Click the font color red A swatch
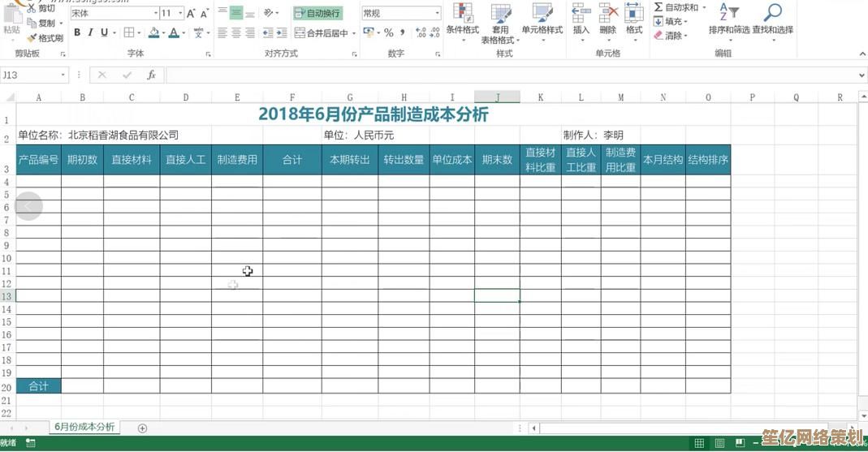 pyautogui.click(x=174, y=33)
